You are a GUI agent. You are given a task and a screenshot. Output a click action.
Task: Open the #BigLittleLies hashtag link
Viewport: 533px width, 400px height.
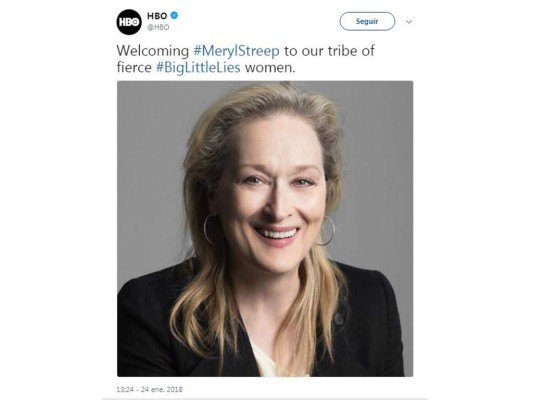tap(198, 67)
